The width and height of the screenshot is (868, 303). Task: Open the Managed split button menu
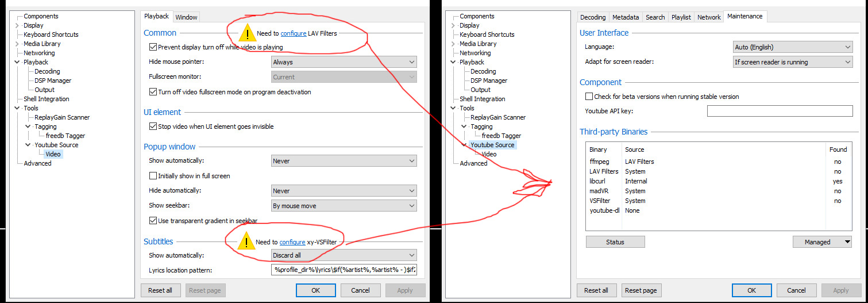click(848, 242)
